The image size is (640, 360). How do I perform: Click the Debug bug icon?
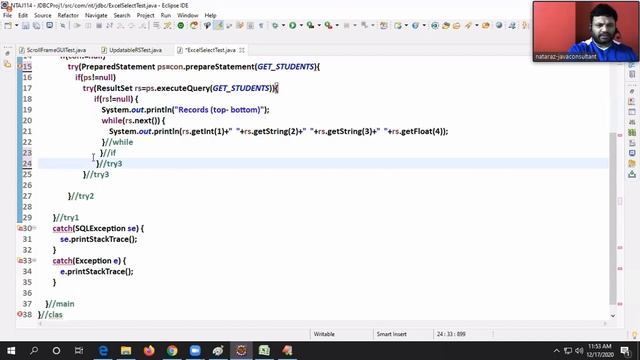tap(276, 25)
